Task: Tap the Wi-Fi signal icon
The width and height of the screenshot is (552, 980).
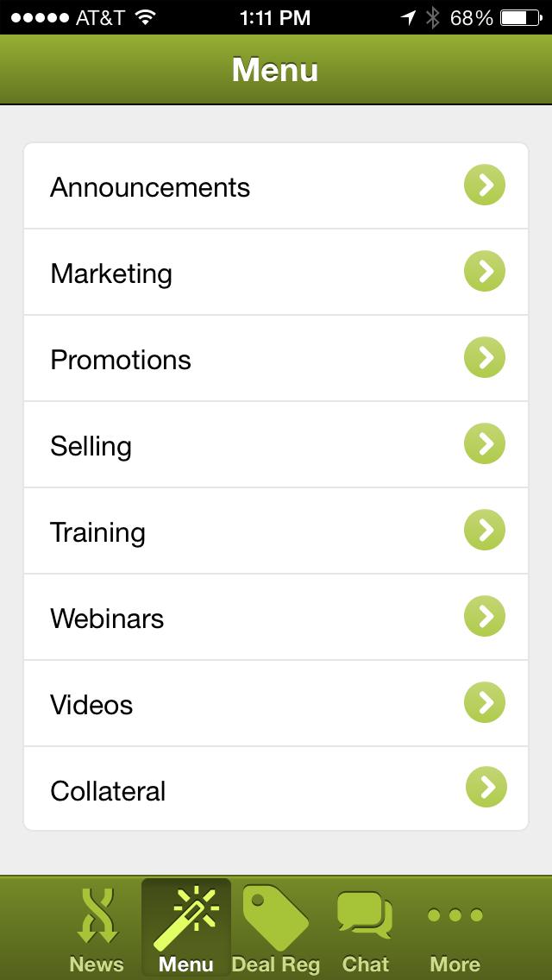Action: coord(145,17)
